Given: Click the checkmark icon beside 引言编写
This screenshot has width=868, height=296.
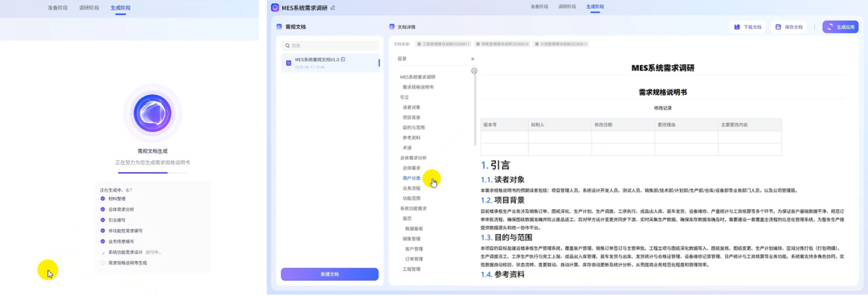Looking at the screenshot, I should (x=102, y=220).
